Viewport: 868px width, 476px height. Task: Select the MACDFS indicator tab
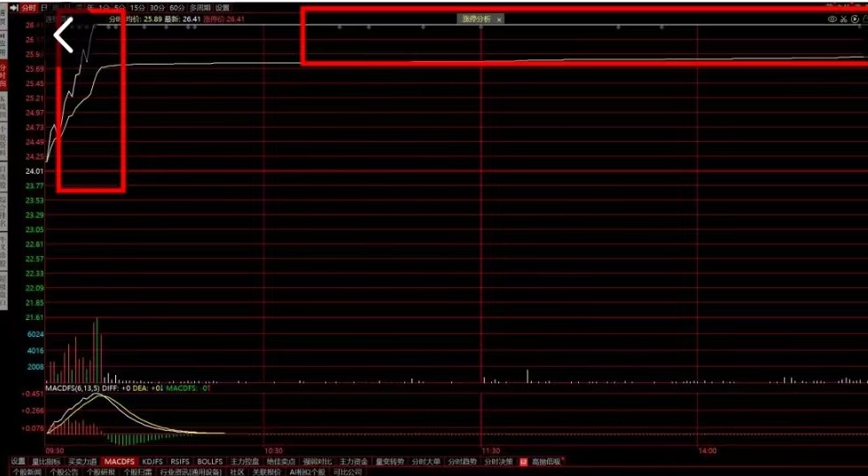[119, 461]
